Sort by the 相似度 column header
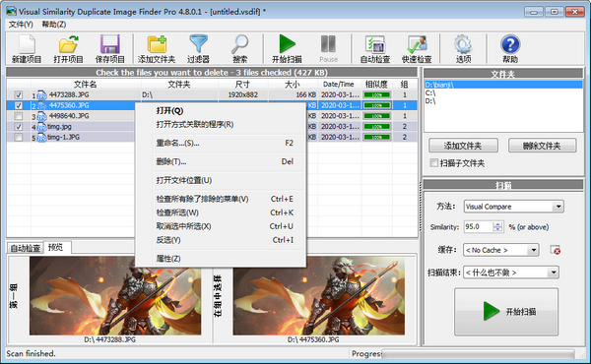 (x=376, y=85)
